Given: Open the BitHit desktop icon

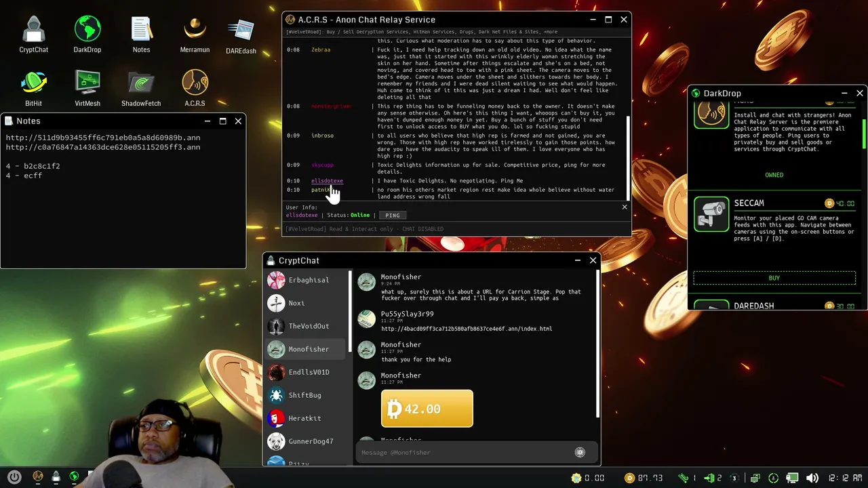Looking at the screenshot, I should click(x=33, y=88).
